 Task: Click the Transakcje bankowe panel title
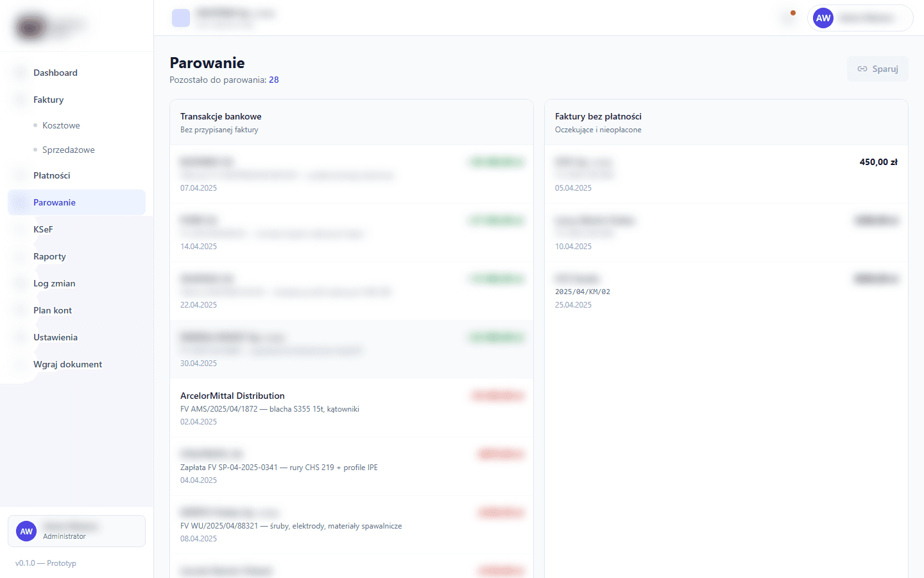(x=221, y=116)
